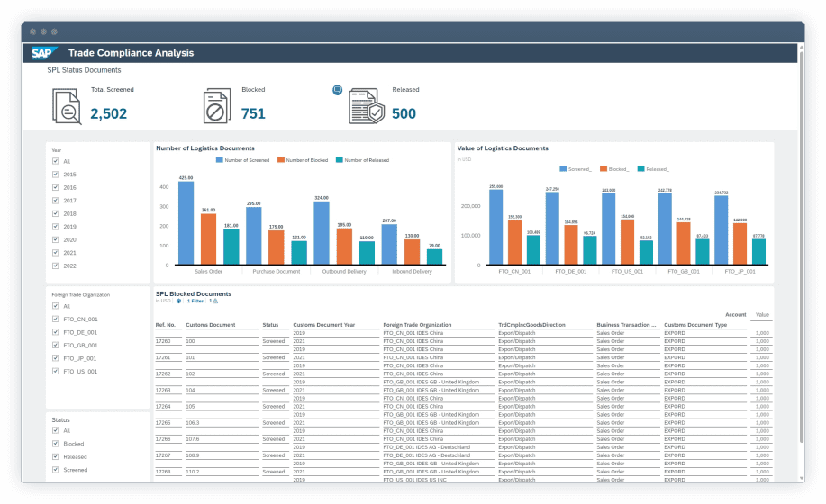Click Customs Document Year column header
The height and width of the screenshot is (504, 826).
click(x=324, y=325)
